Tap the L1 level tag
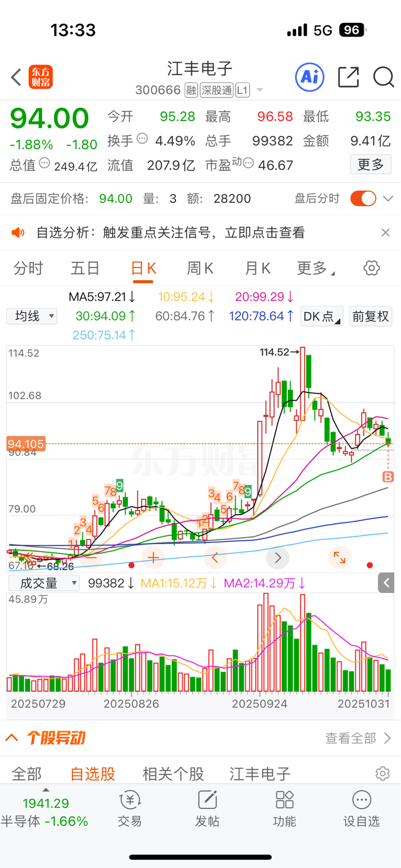 coord(242,90)
